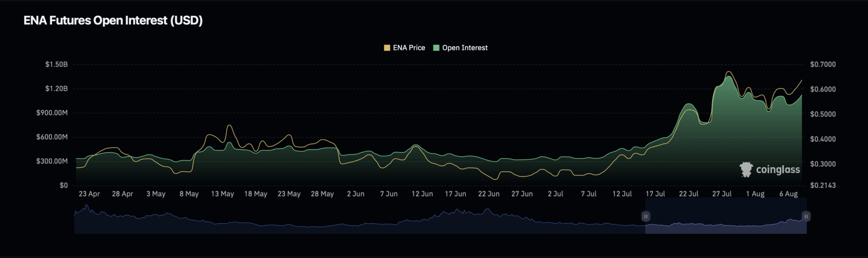Grab the left range slider handle
This screenshot has height=258, width=868.
point(645,216)
